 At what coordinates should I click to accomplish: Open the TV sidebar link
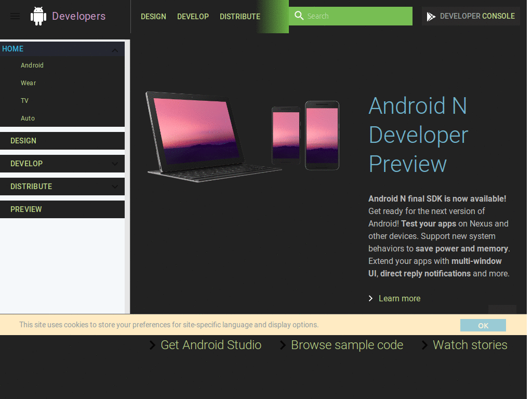(x=24, y=100)
